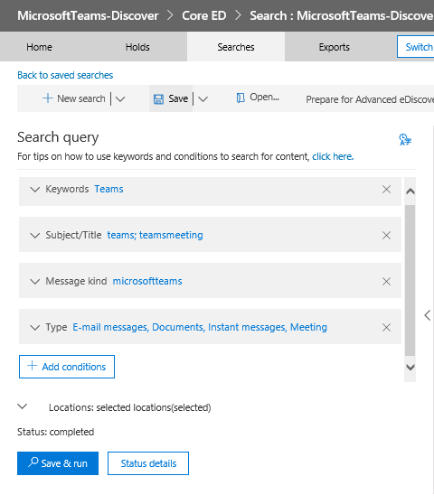
Task: Expand the Type condition chevron
Action: coord(34,328)
